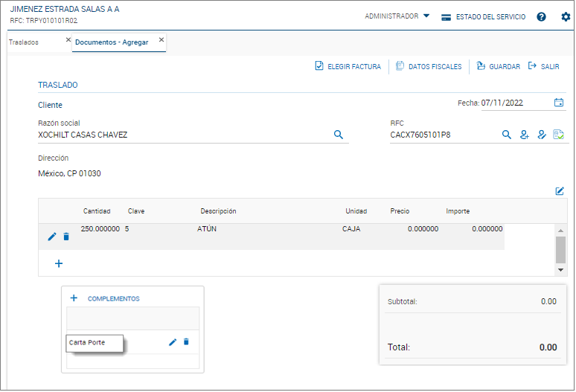This screenshot has width=576, height=392.
Task: Click the edit client icon near RFC
Action: [542, 135]
